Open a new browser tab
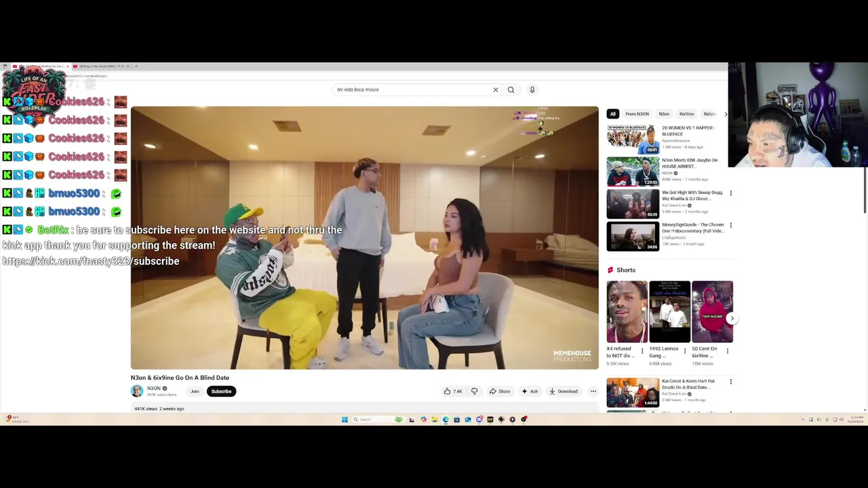Viewport: 868px width, 488px height. pyautogui.click(x=136, y=66)
